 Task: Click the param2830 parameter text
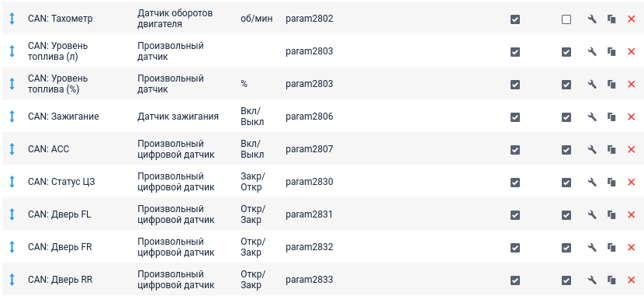[x=310, y=182]
